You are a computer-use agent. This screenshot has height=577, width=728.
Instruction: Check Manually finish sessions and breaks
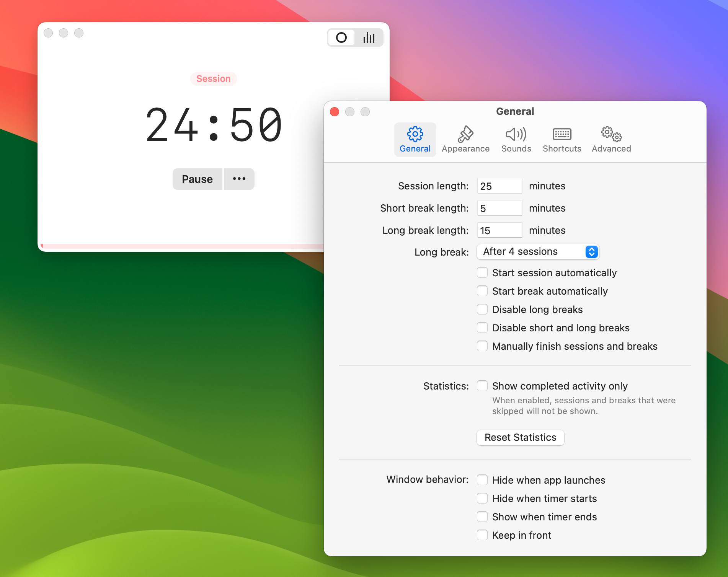(482, 346)
